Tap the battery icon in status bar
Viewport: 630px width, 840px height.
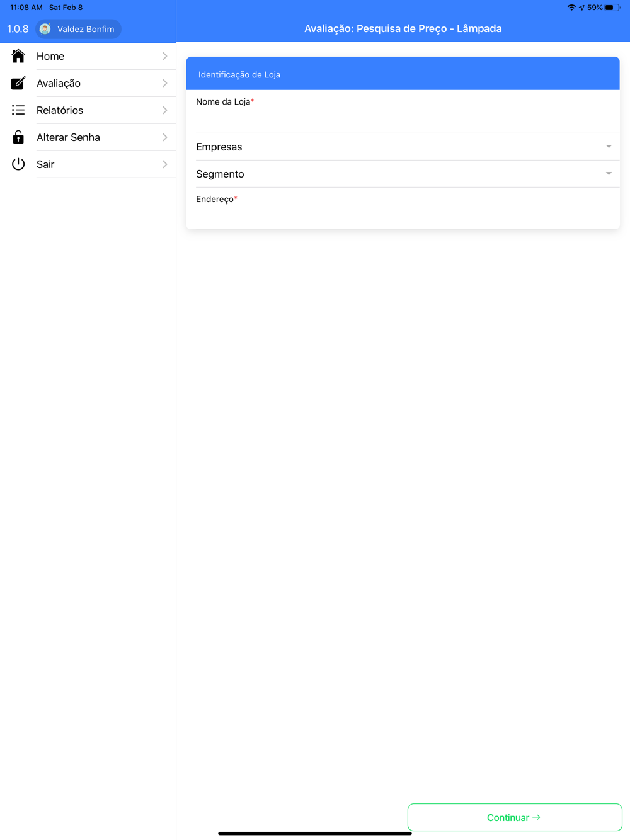[612, 8]
